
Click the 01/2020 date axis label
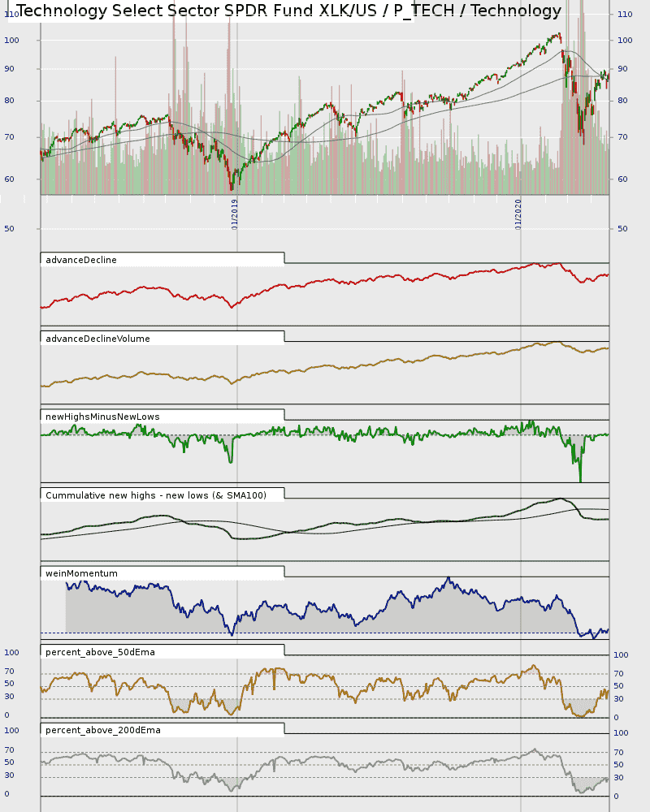coord(518,214)
